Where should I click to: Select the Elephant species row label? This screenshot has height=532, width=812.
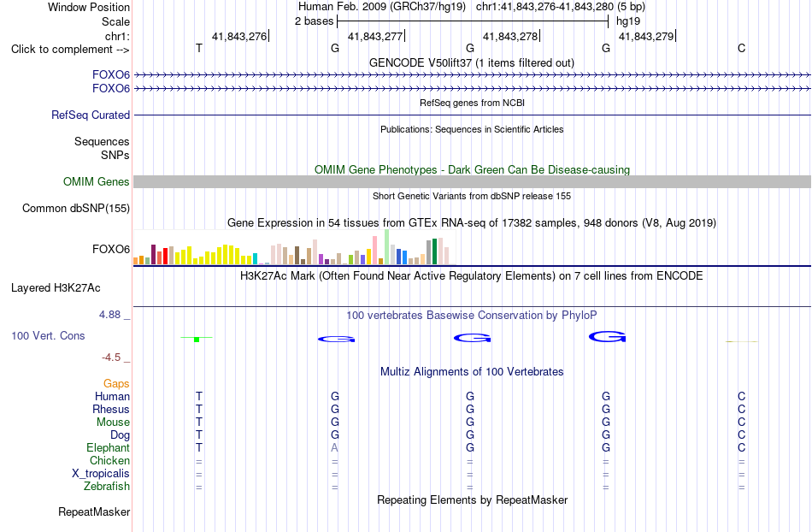click(109, 447)
